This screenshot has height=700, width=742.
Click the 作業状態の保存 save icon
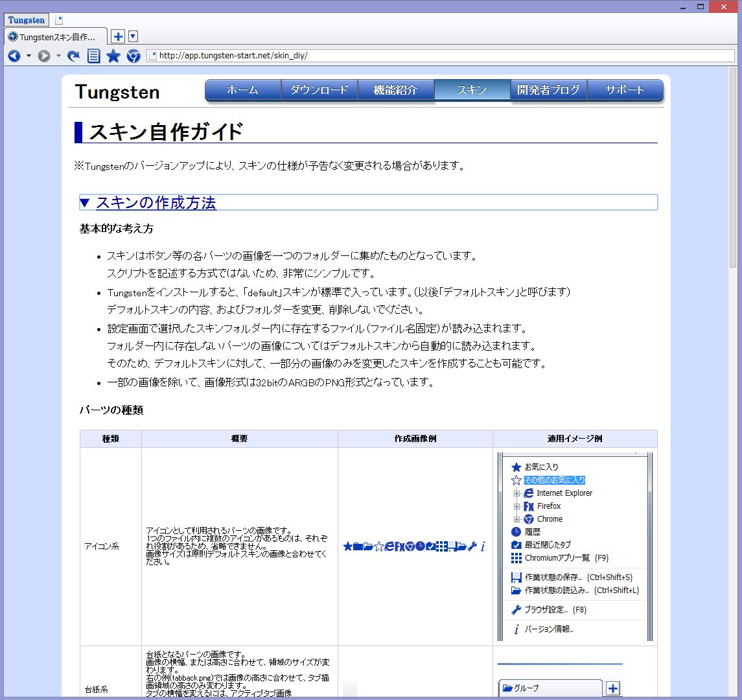coord(516,577)
